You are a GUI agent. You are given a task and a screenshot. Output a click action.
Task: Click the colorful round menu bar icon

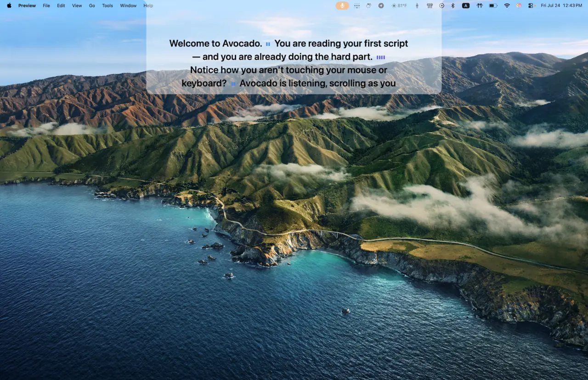pos(519,6)
